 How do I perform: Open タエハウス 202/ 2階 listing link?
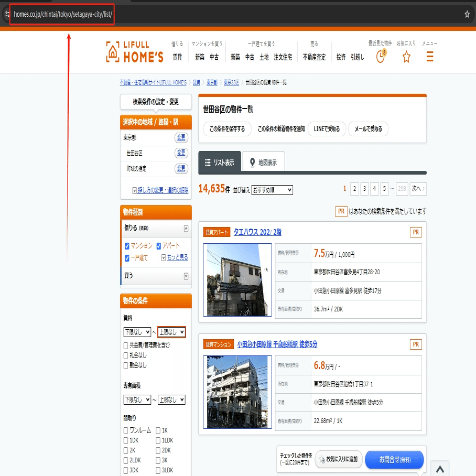coord(257,232)
